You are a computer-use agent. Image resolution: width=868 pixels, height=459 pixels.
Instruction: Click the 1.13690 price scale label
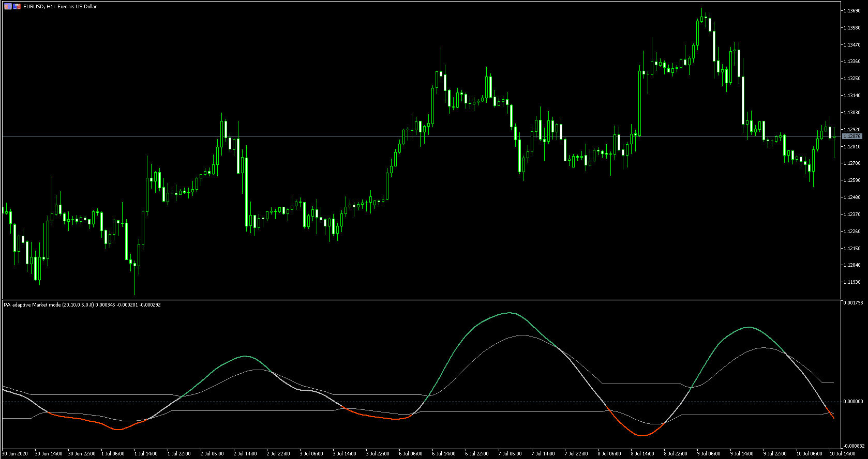coord(851,11)
